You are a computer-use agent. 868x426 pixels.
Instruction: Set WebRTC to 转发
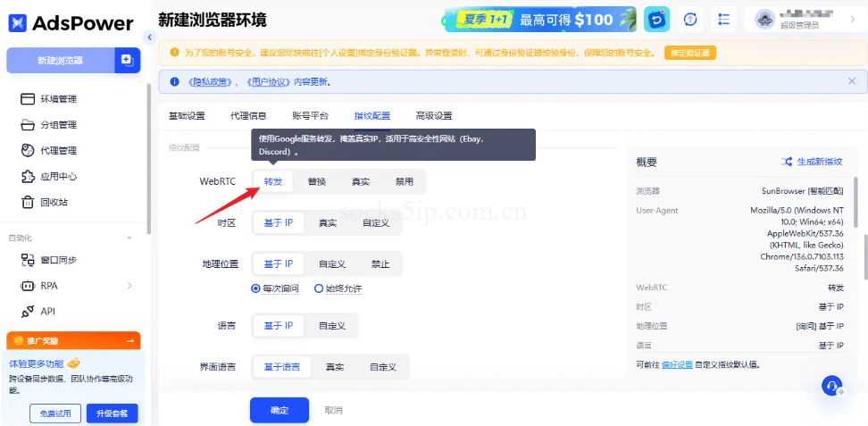273,181
